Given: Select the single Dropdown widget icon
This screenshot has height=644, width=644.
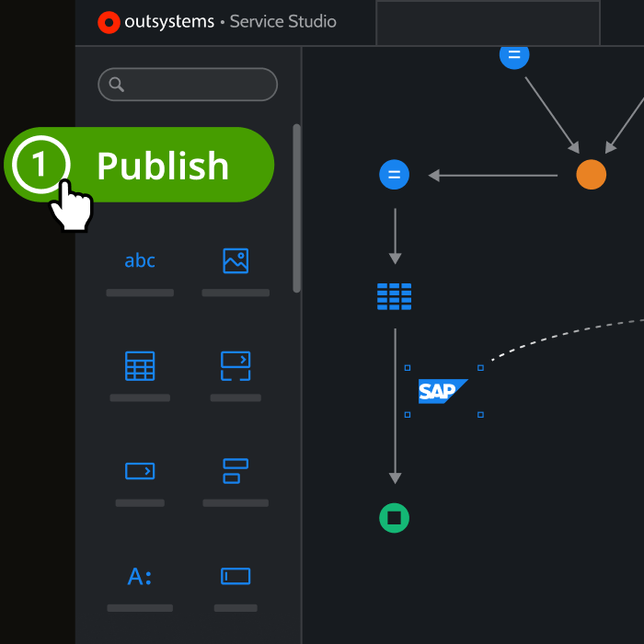Looking at the screenshot, I should [140, 471].
